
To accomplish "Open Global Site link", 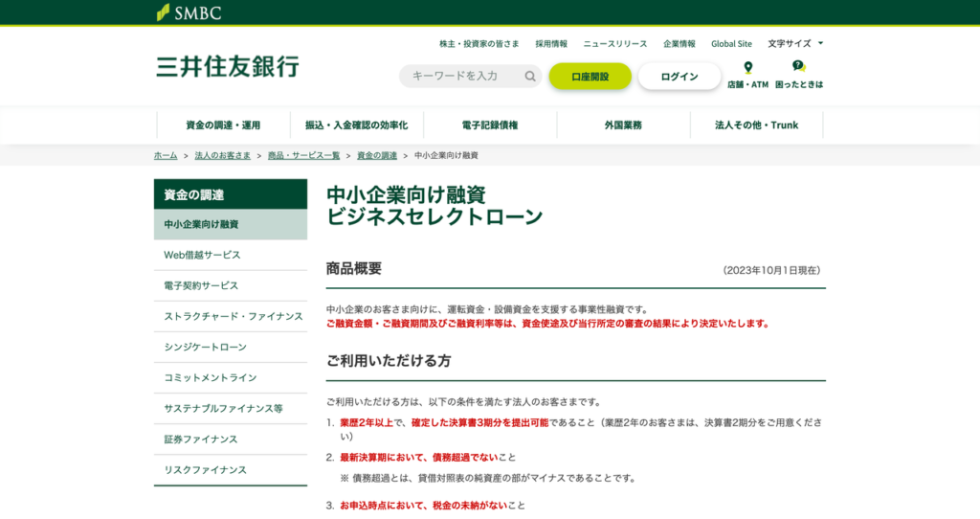I will point(731,44).
